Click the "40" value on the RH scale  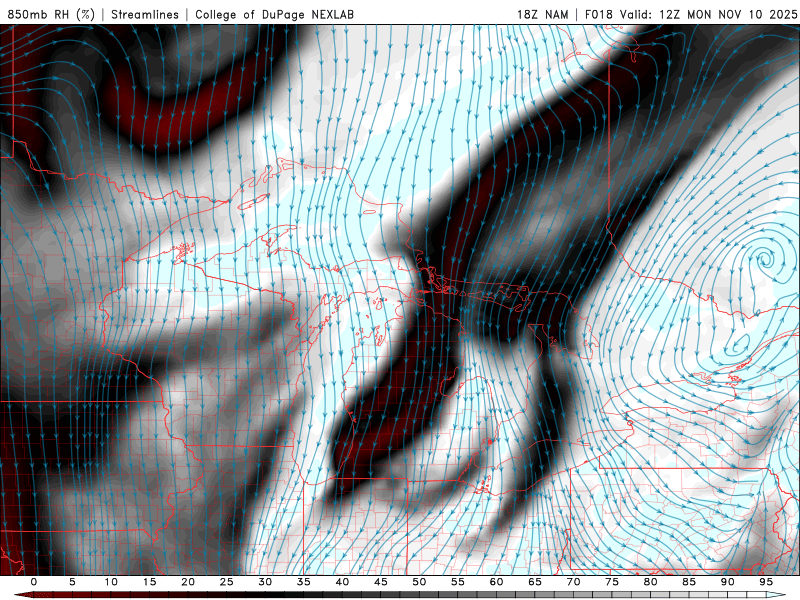pos(342,582)
